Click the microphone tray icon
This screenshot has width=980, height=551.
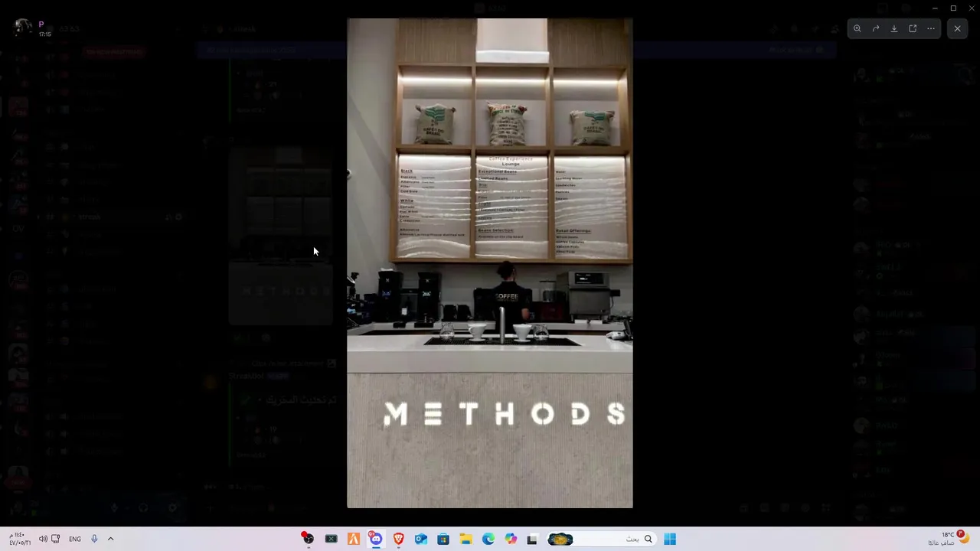point(94,539)
